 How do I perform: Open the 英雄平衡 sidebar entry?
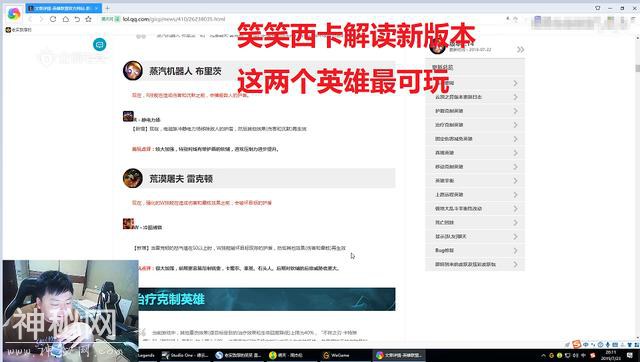click(x=475, y=180)
